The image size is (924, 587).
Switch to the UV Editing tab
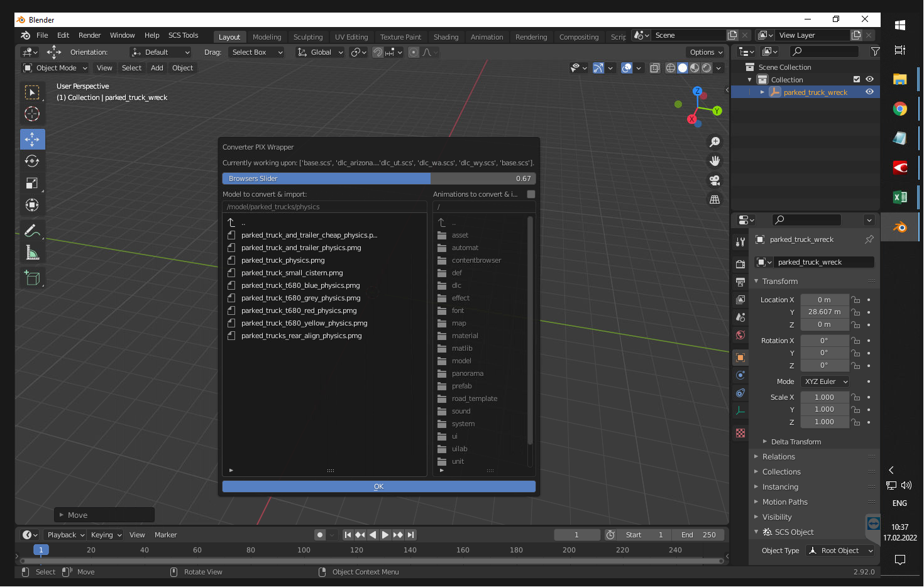(x=351, y=37)
